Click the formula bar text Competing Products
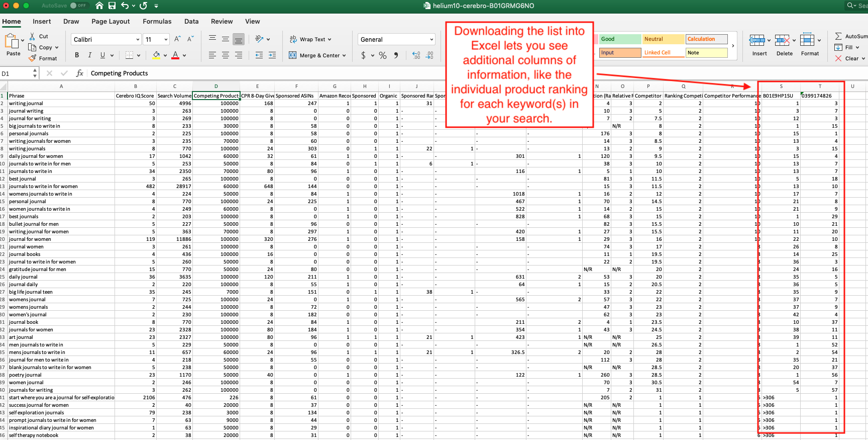 pyautogui.click(x=120, y=73)
